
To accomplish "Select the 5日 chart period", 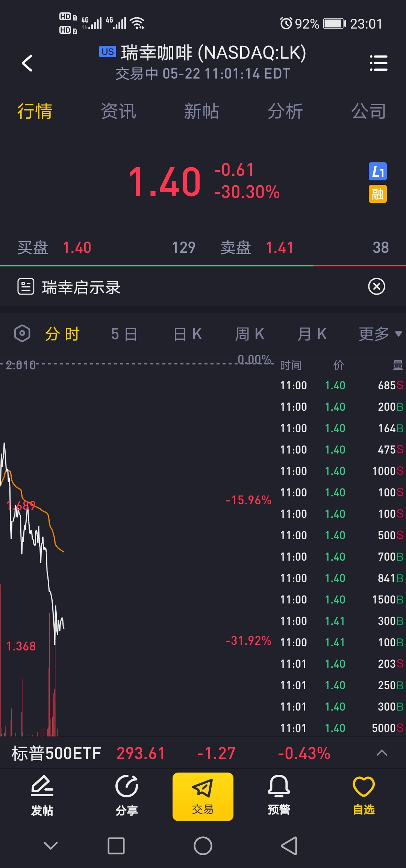I will point(124,334).
